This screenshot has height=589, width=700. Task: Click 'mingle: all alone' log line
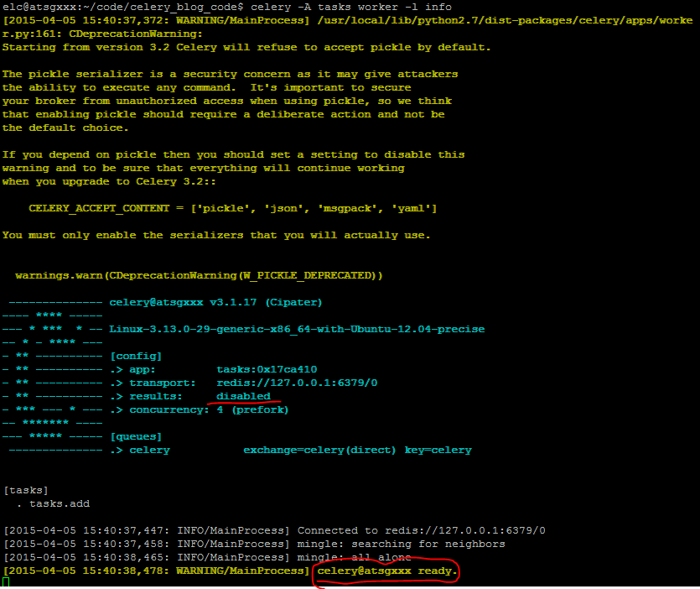click(x=207, y=557)
